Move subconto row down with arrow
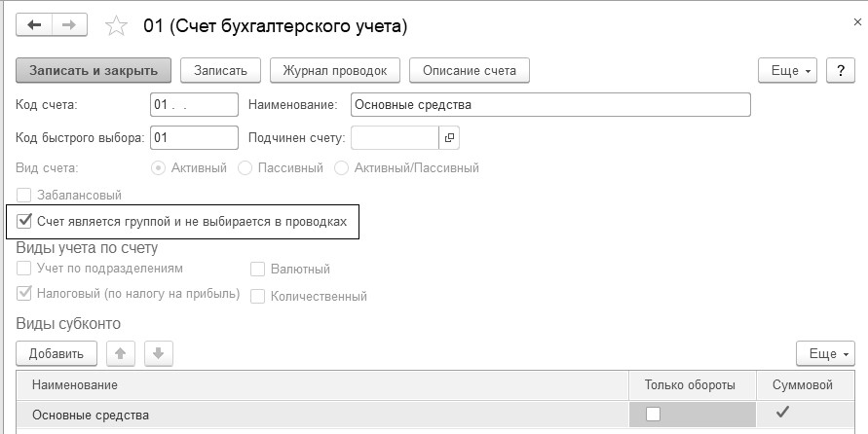 (x=159, y=352)
